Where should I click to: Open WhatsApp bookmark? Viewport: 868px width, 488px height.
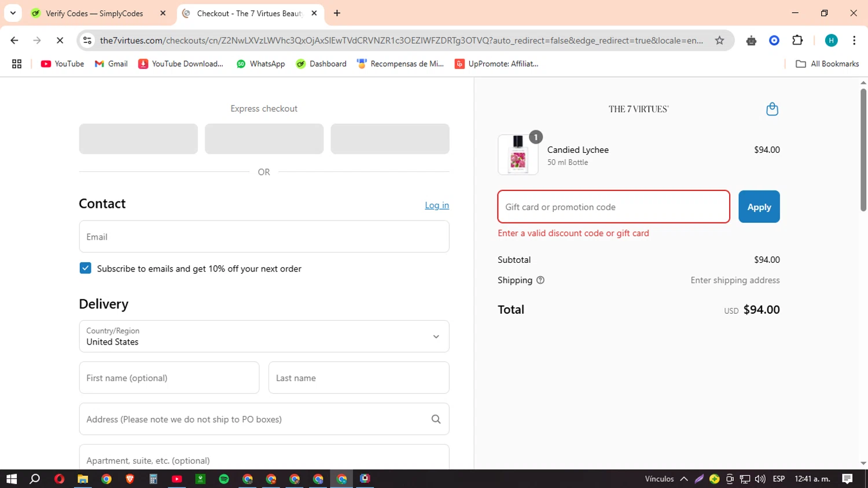(261, 64)
